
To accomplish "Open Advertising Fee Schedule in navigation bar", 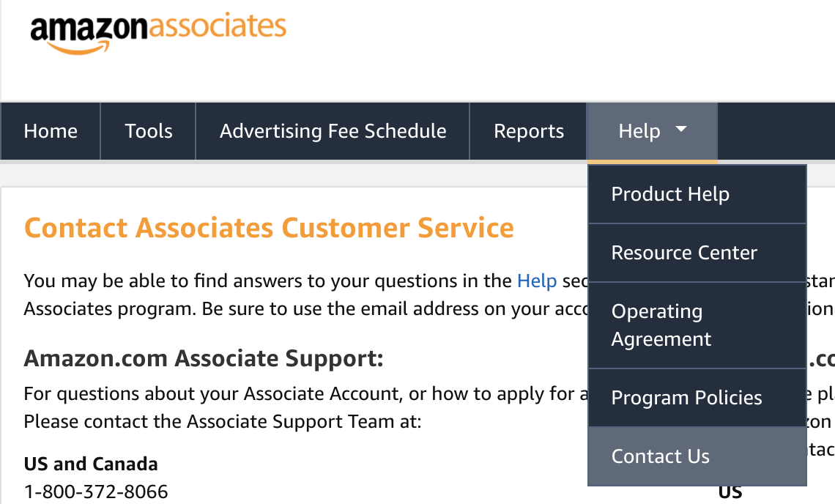I will click(x=333, y=131).
